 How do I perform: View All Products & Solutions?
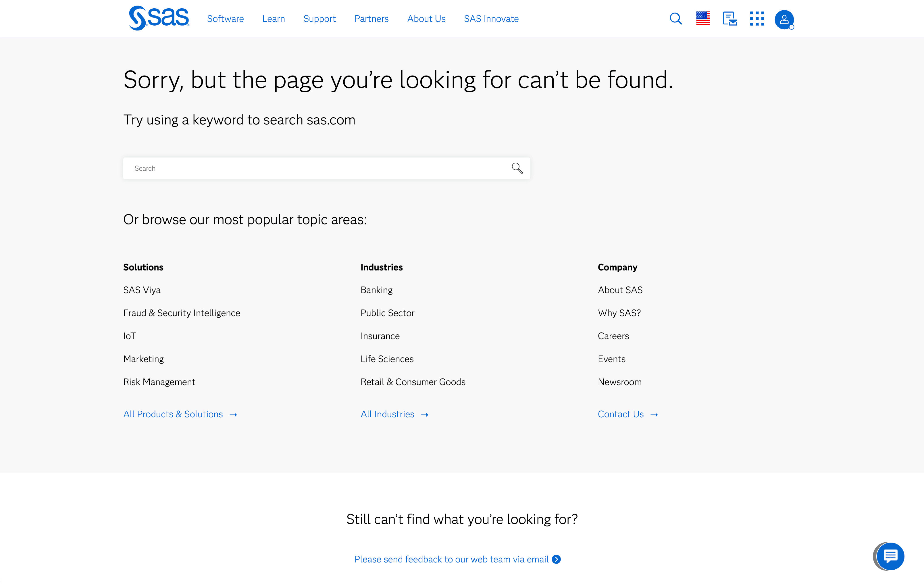pyautogui.click(x=173, y=414)
